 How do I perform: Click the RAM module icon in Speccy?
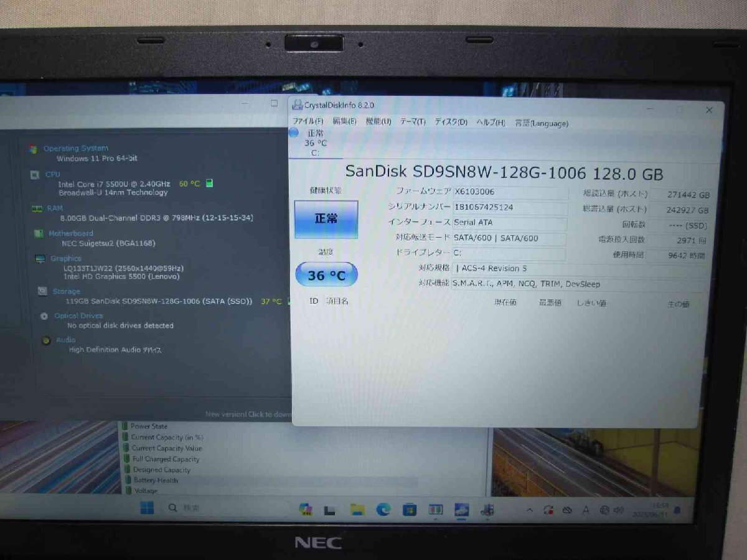[x=37, y=208]
